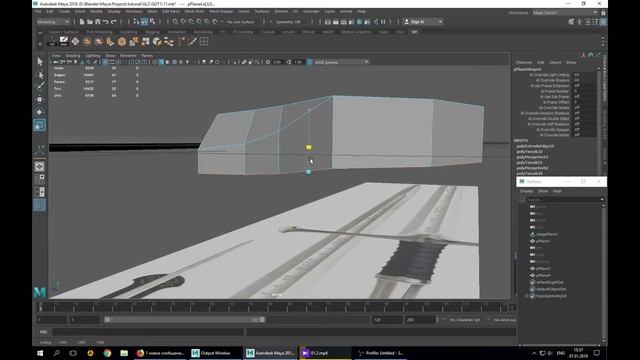Image resolution: width=640 pixels, height=360 pixels.
Task: Toggle the Attribute Editor icon top right
Action: (588, 22)
